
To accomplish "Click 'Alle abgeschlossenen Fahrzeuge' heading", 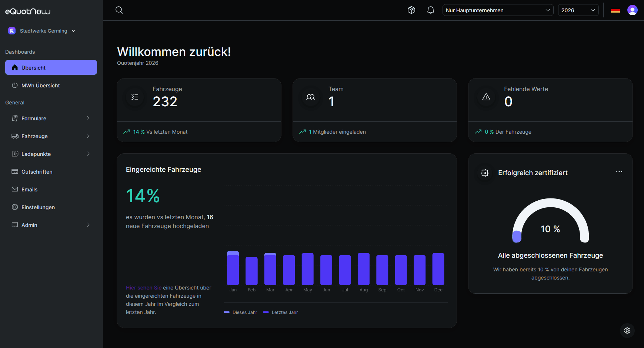I will pos(550,255).
